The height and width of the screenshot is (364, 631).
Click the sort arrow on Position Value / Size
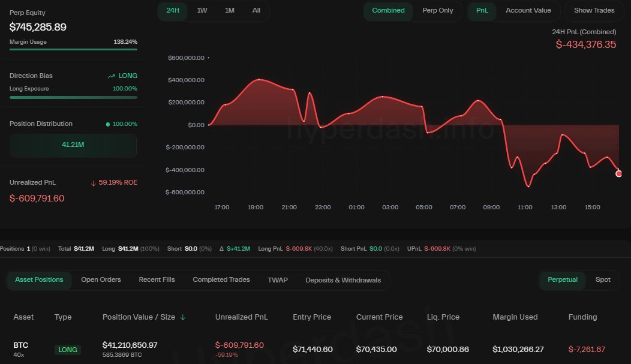click(x=184, y=317)
